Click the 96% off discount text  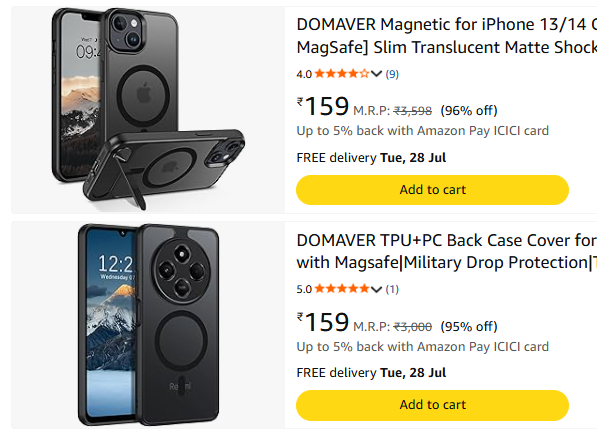coord(469,111)
